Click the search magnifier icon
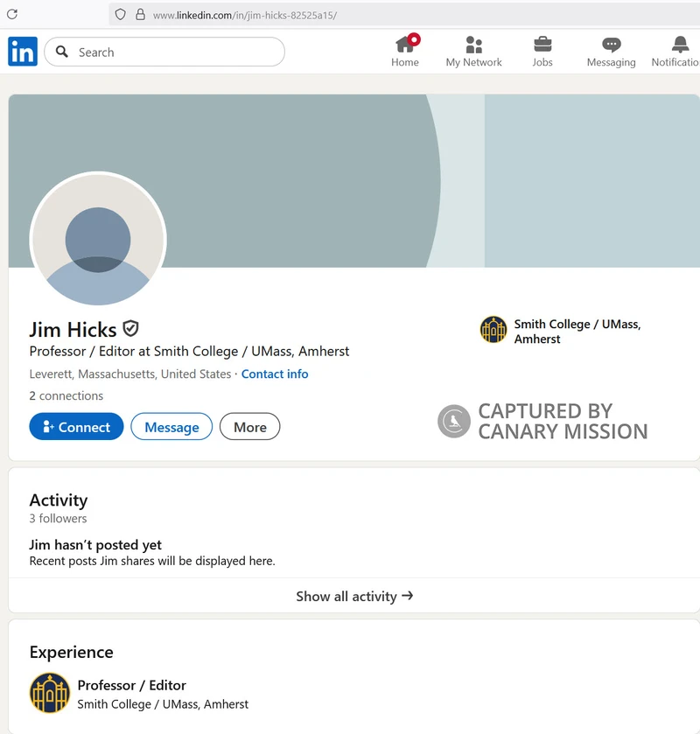This screenshot has height=734, width=700. tap(62, 52)
